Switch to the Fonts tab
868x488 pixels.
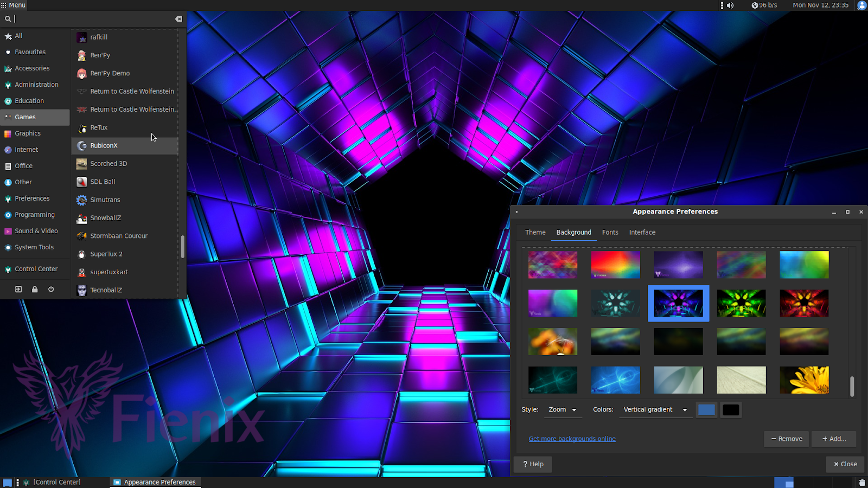click(x=610, y=232)
